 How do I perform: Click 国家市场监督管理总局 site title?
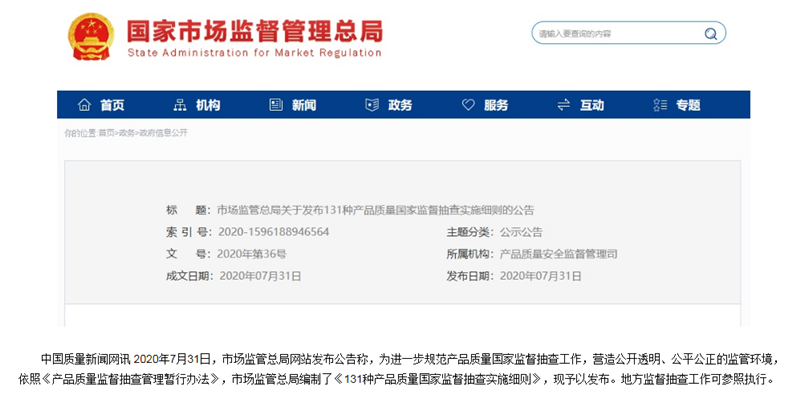pyautogui.click(x=255, y=31)
